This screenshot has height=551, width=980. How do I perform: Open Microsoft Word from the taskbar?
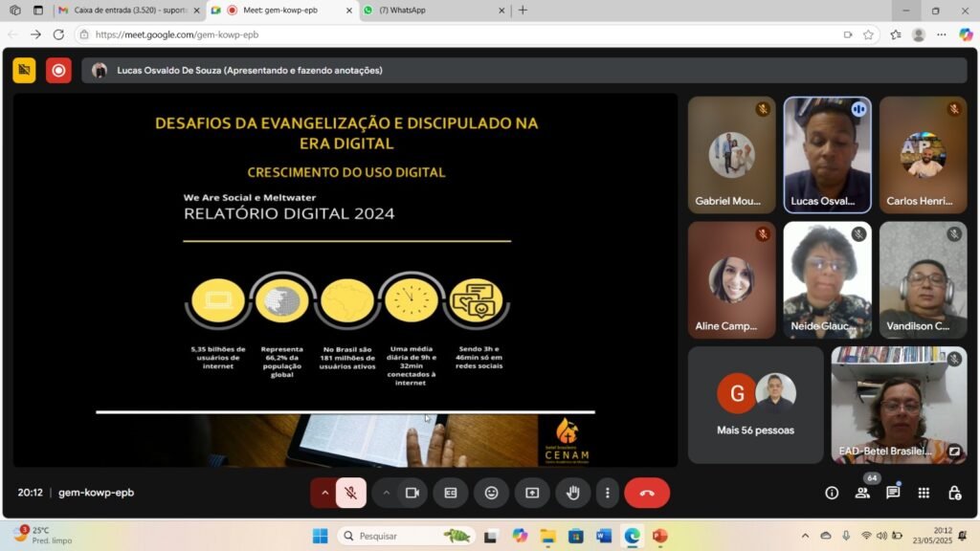pyautogui.click(x=604, y=536)
